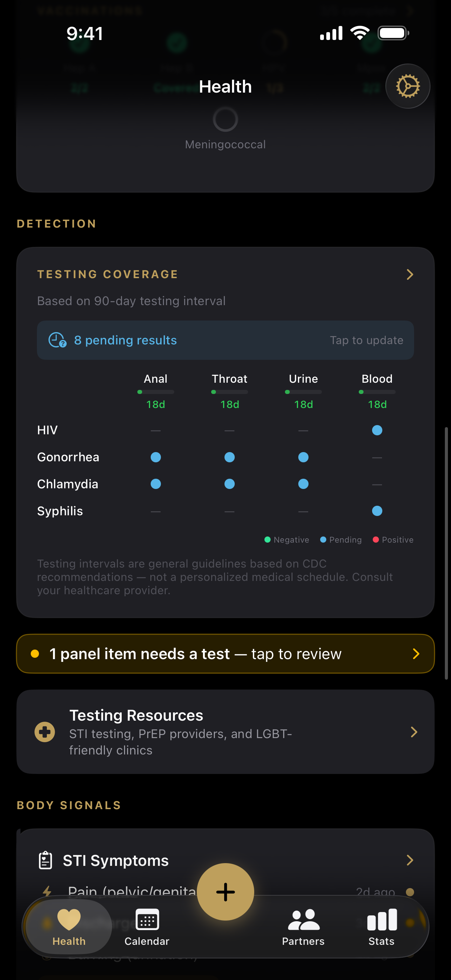Open the settings gear icon
The height and width of the screenshot is (980, 451).
(x=408, y=86)
